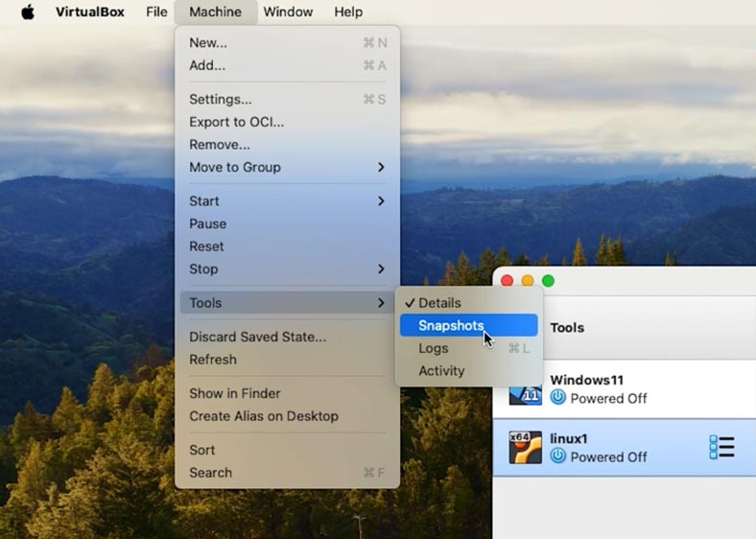Image resolution: width=756 pixels, height=539 pixels.
Task: Select Create Alias on Desktop
Action: (x=288, y=416)
